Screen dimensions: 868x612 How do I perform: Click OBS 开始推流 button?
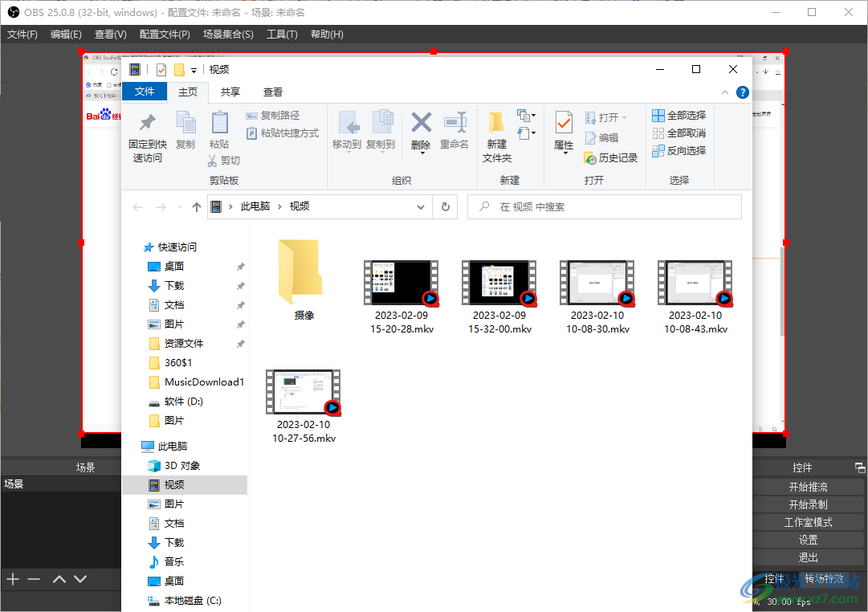(809, 488)
